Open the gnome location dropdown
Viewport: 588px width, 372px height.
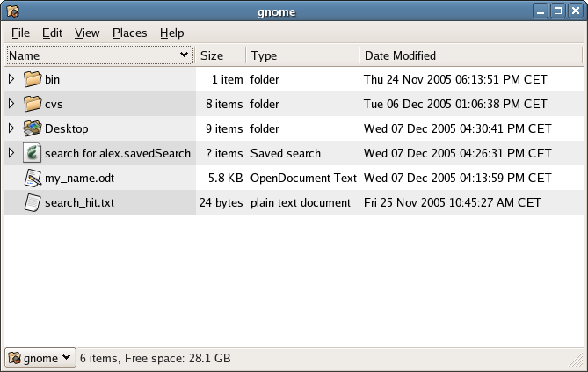(40, 358)
